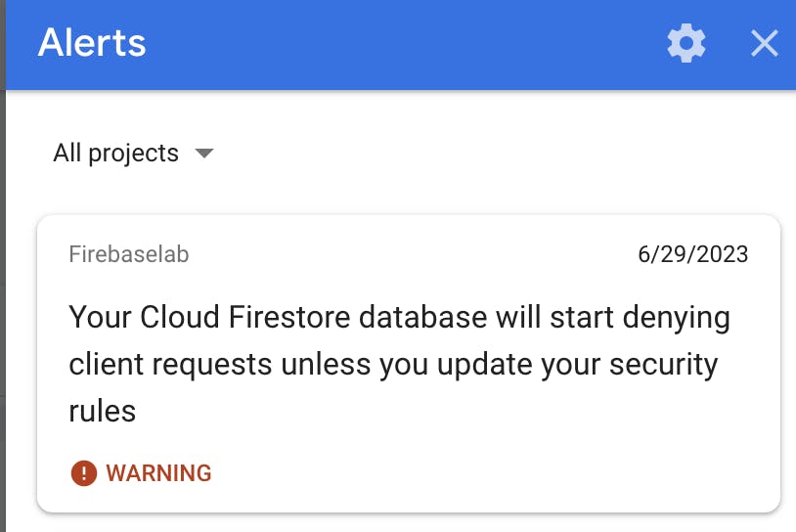This screenshot has width=796, height=532.
Task: Click white space right of All projects filter
Action: click(x=498, y=153)
